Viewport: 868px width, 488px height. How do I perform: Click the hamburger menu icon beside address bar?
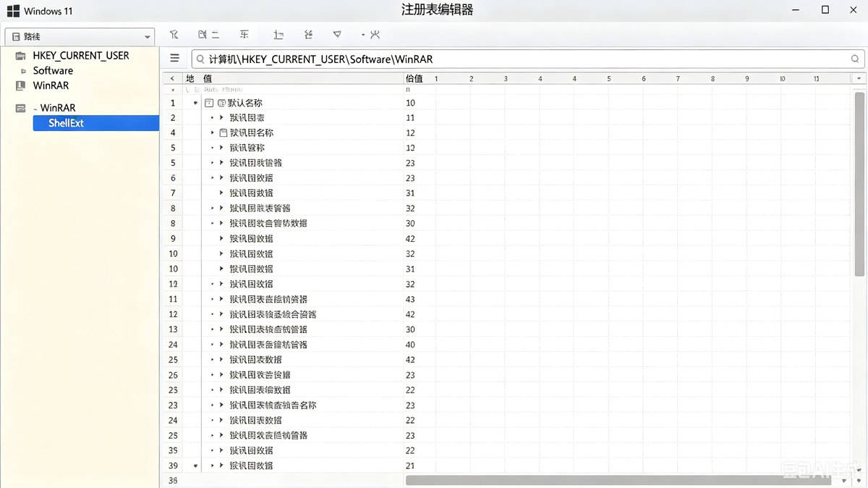pyautogui.click(x=174, y=59)
